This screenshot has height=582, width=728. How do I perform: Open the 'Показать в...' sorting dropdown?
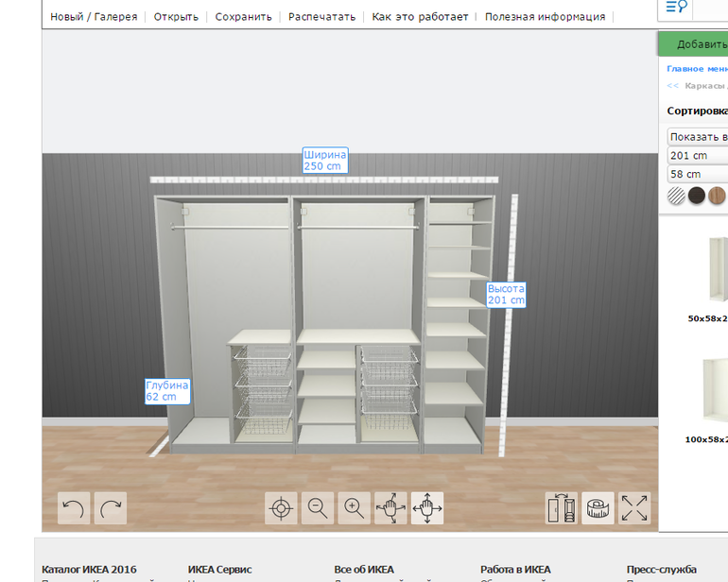pos(698,137)
